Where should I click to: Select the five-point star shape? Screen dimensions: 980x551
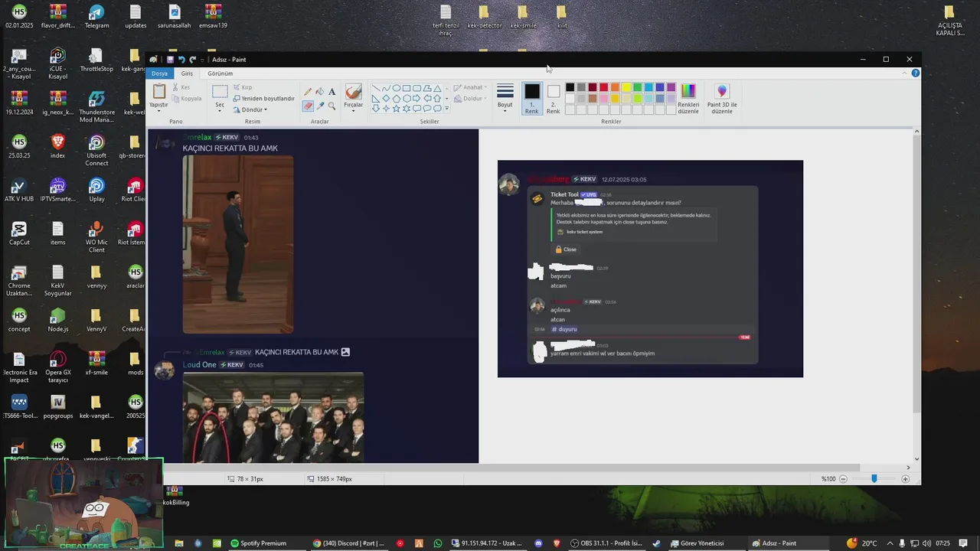(397, 108)
